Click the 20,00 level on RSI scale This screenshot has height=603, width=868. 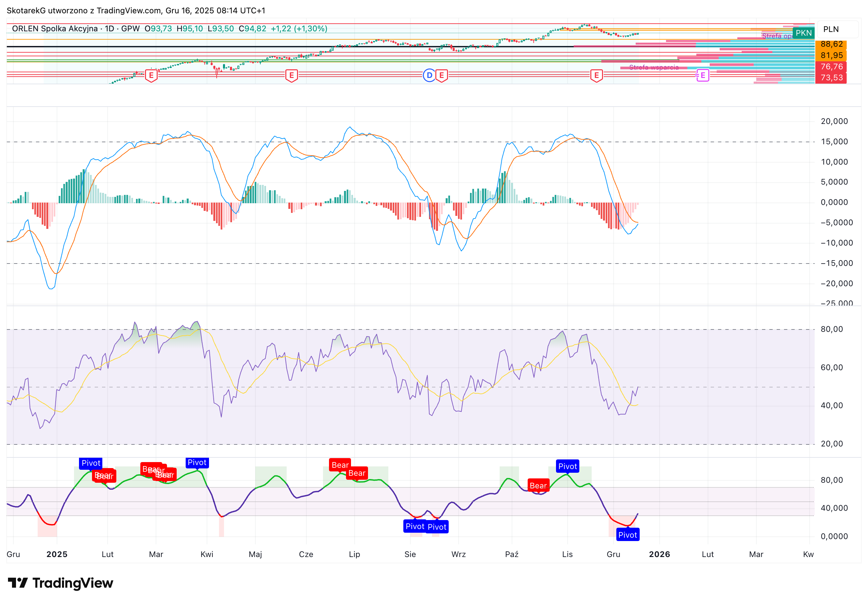(832, 443)
